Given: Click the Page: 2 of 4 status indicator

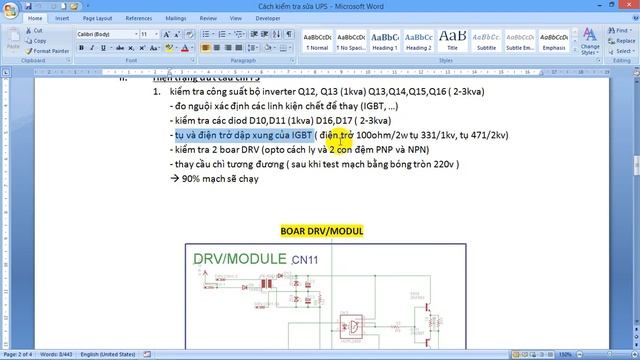Looking at the screenshot, I should [x=17, y=354].
